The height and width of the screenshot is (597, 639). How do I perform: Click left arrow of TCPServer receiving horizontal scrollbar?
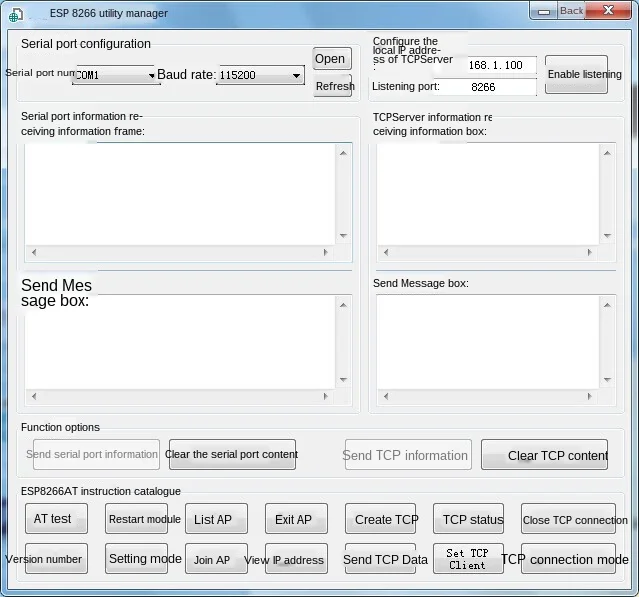point(386,252)
